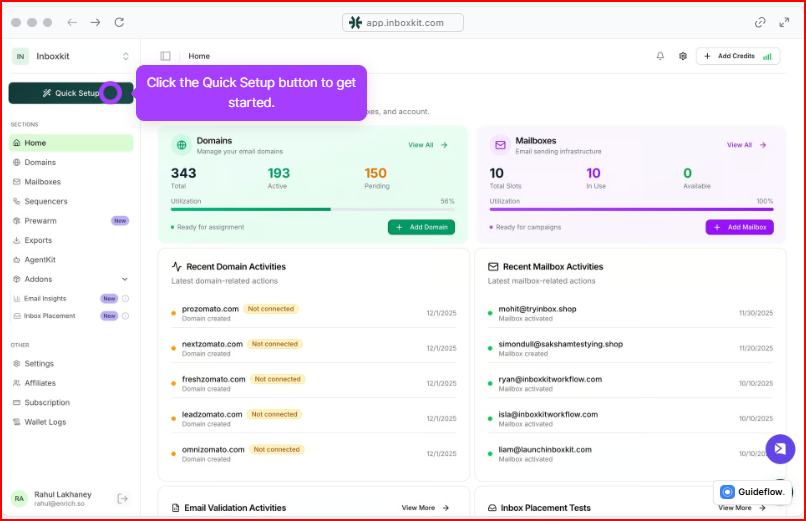Open Subscription in the sidebar
806x521 pixels.
tap(71, 403)
